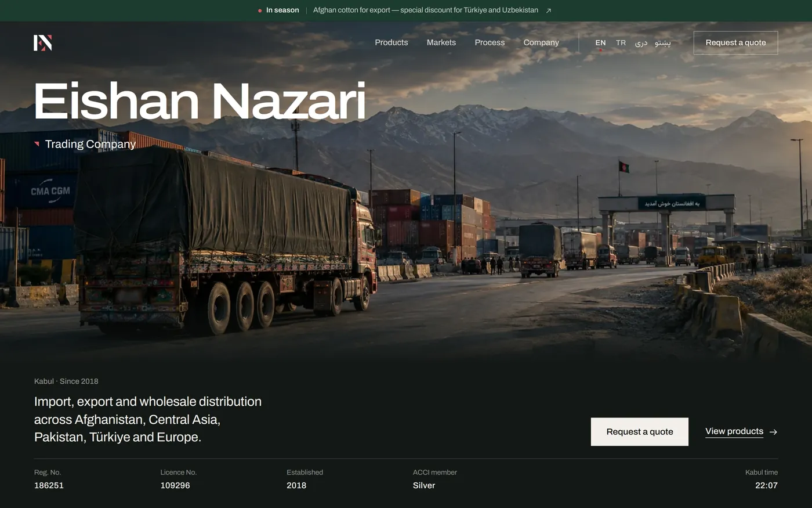Switch site language to TR
Image resolution: width=812 pixels, height=508 pixels.
point(621,43)
